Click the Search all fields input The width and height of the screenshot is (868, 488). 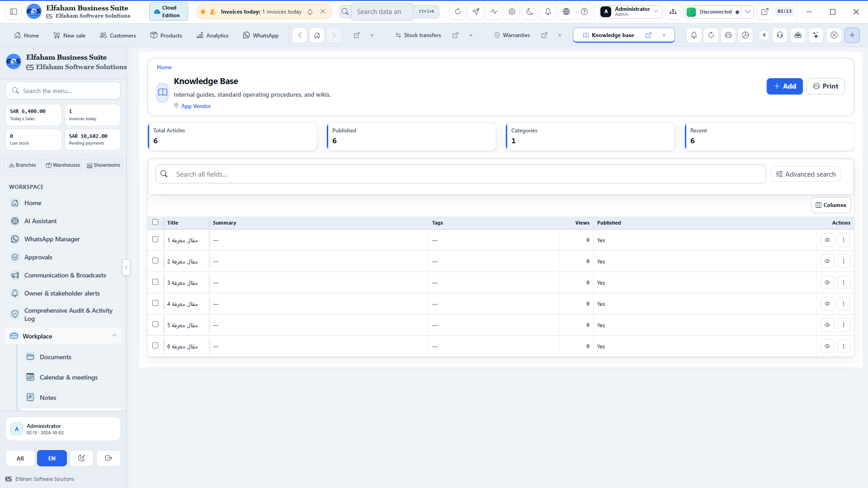(x=461, y=174)
